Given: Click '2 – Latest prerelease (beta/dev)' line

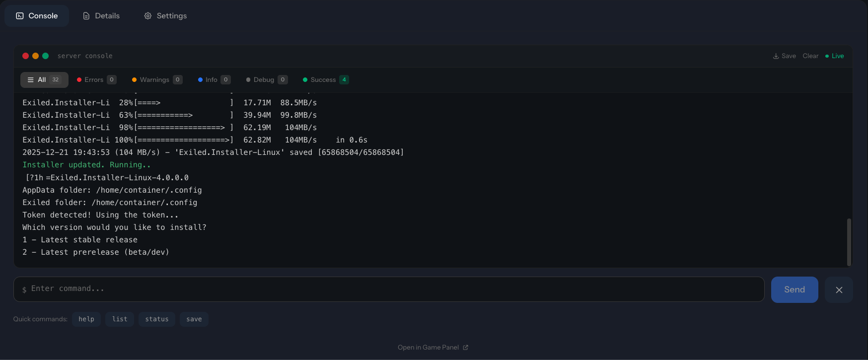Looking at the screenshot, I should pyautogui.click(x=96, y=252).
